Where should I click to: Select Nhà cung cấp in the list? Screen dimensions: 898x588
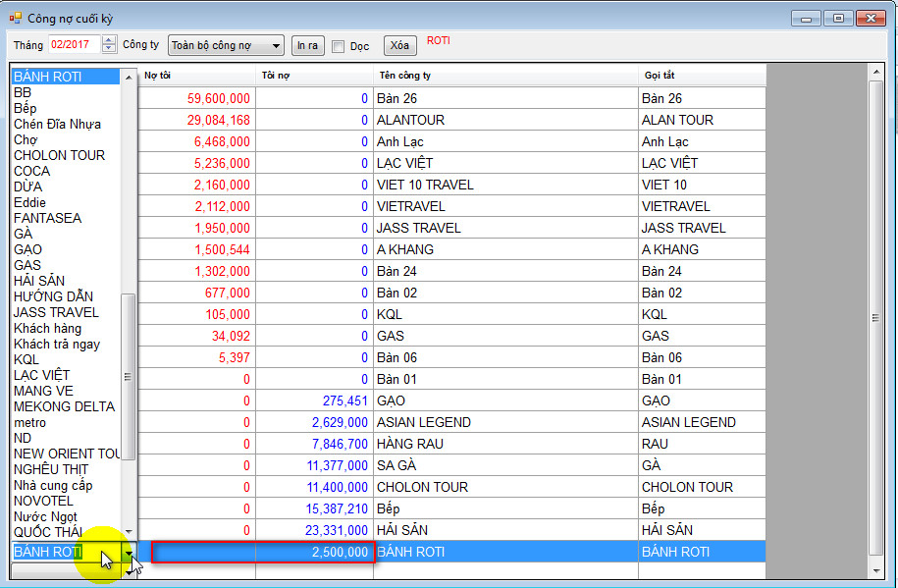coord(66,485)
